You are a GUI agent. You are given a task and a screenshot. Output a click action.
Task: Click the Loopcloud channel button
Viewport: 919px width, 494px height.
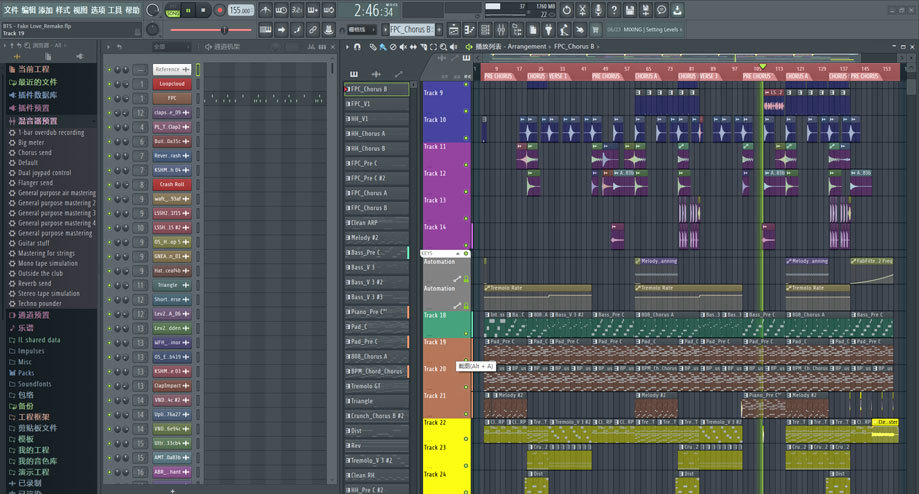pos(172,84)
